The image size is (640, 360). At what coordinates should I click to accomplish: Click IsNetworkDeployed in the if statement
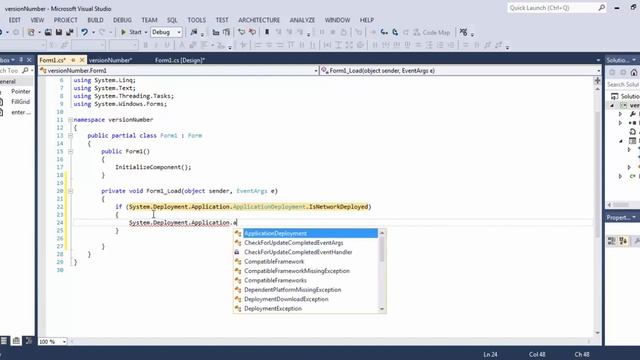coord(338,207)
